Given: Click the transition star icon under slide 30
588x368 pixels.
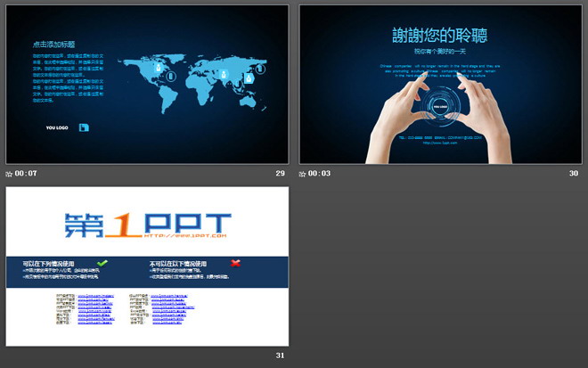Looking at the screenshot, I should click(x=303, y=174).
